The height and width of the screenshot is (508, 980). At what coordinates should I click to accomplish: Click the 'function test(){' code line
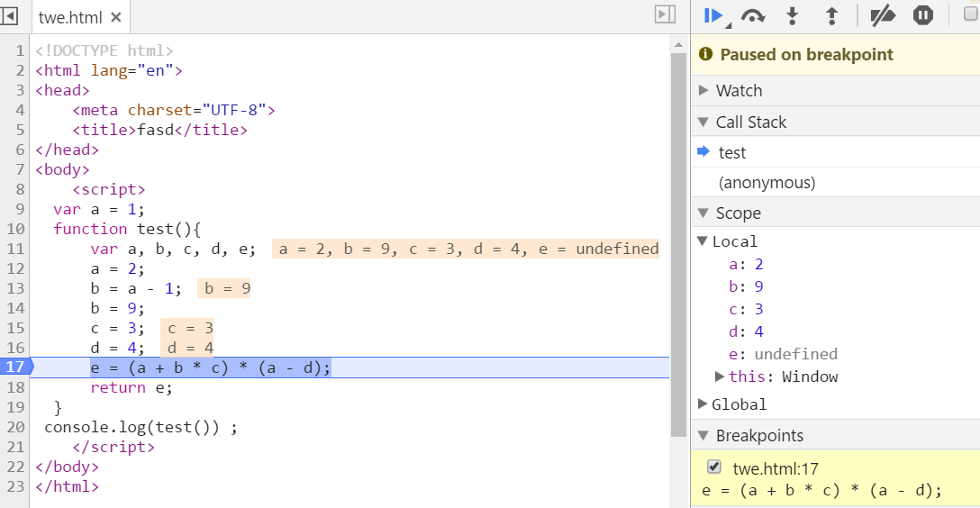127,229
